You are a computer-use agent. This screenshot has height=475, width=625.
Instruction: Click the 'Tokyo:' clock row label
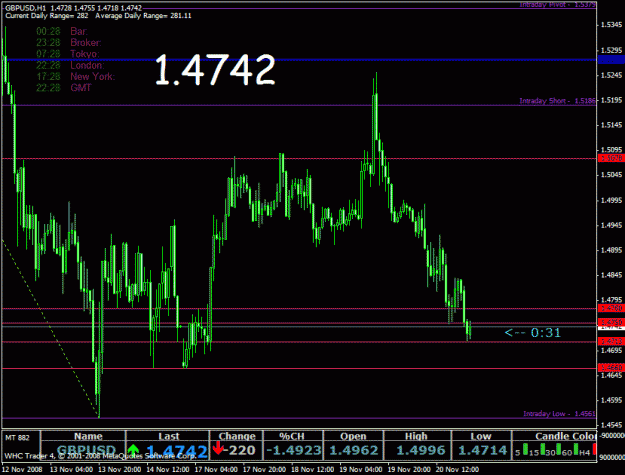[85, 54]
